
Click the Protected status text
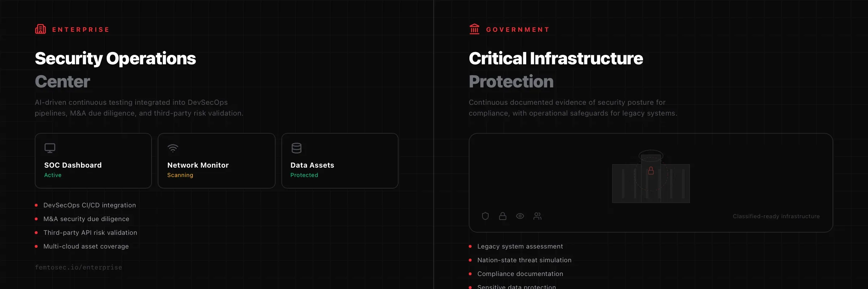click(304, 175)
